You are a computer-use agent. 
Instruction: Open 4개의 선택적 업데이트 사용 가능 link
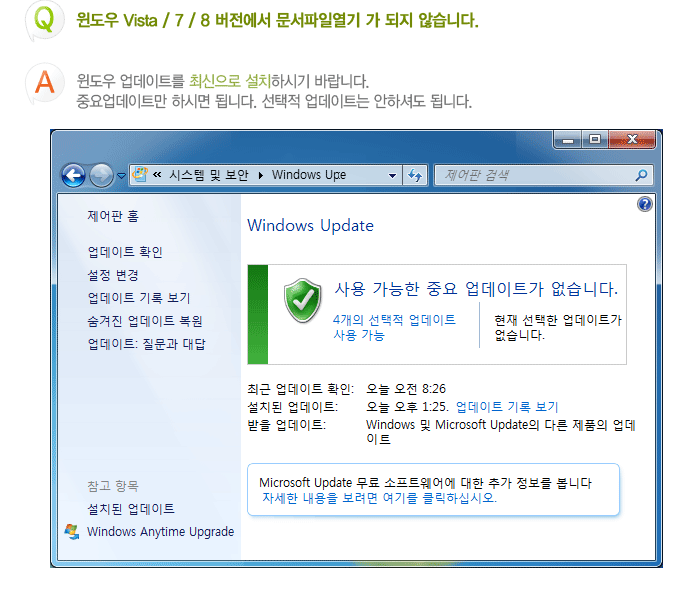(394, 327)
